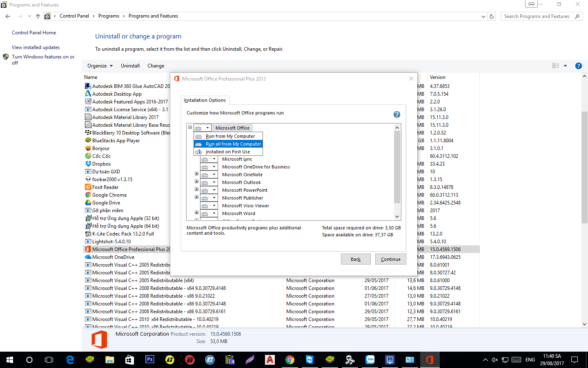Click the Back button

355,259
